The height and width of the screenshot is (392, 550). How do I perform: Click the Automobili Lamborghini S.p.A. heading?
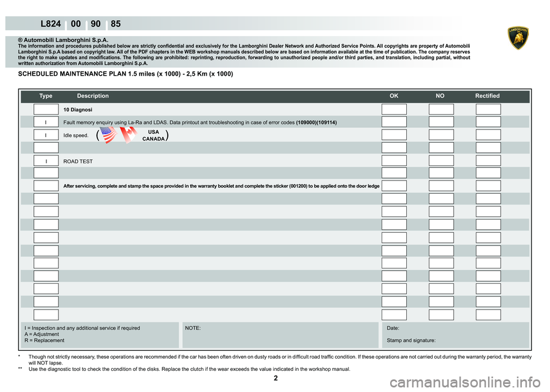(x=63, y=40)
